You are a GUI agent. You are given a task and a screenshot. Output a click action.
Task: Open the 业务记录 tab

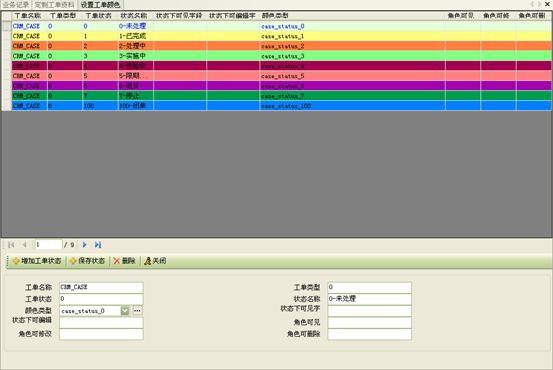click(x=16, y=5)
